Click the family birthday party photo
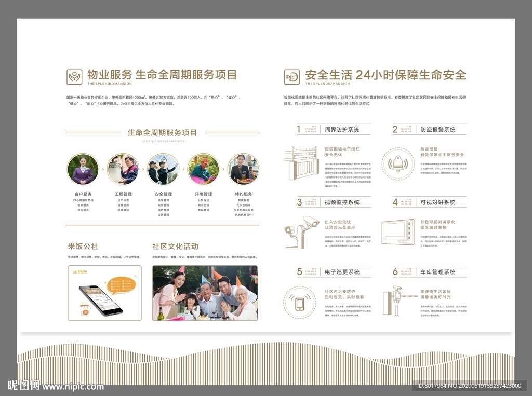532x396 pixels. 205,293
